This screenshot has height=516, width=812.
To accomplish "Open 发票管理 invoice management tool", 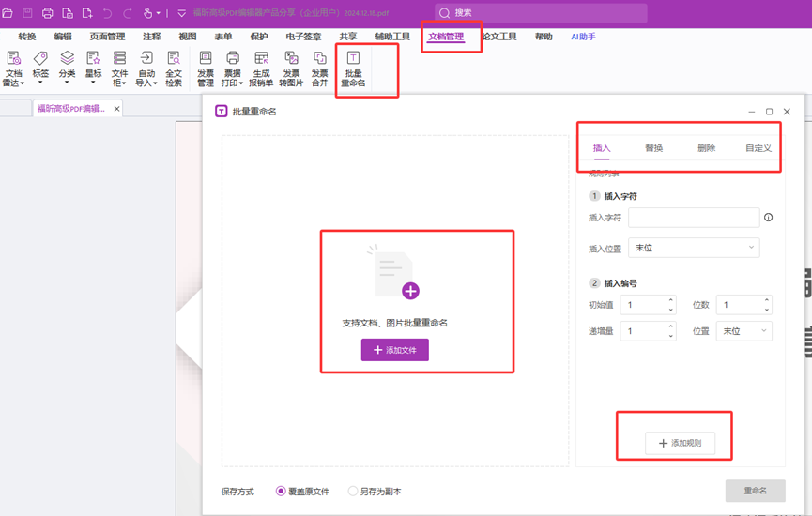I will pos(206,69).
